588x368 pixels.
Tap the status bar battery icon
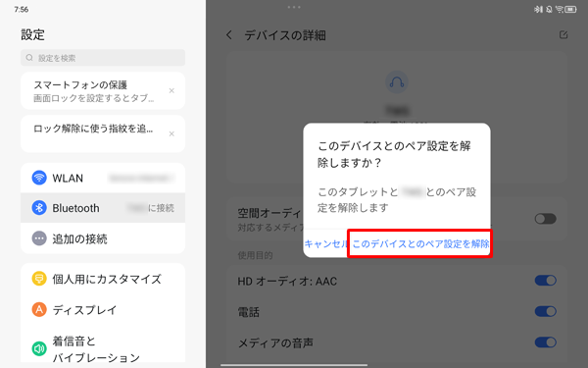pyautogui.click(x=570, y=9)
